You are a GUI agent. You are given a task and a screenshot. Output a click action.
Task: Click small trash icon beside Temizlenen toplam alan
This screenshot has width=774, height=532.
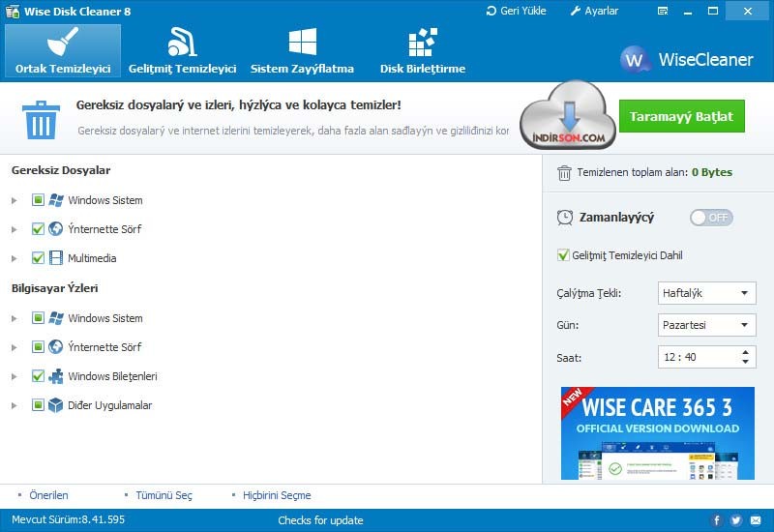[x=564, y=173]
